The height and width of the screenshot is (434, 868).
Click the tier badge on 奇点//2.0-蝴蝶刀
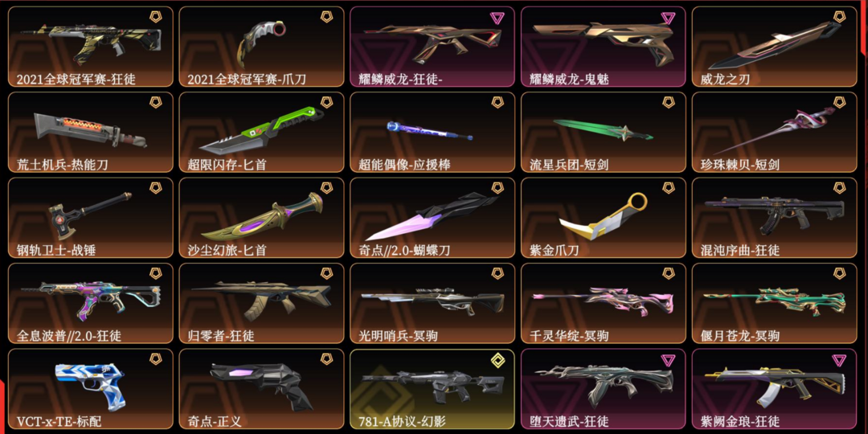click(x=497, y=188)
